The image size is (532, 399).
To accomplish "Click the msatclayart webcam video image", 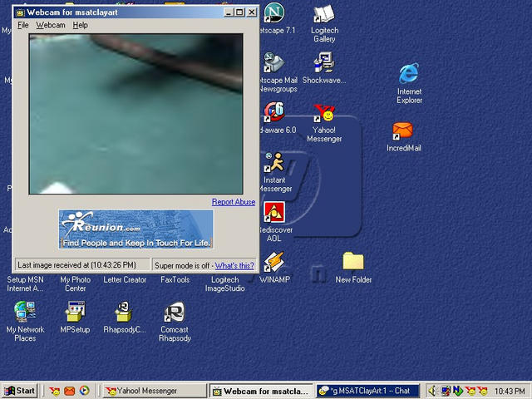I will pyautogui.click(x=135, y=114).
